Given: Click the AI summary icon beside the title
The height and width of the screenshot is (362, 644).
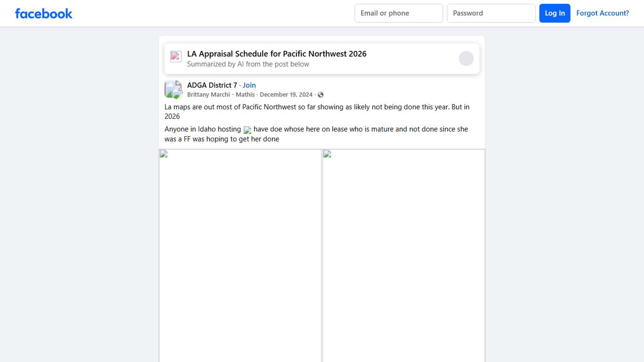Looking at the screenshot, I should 176,57.
